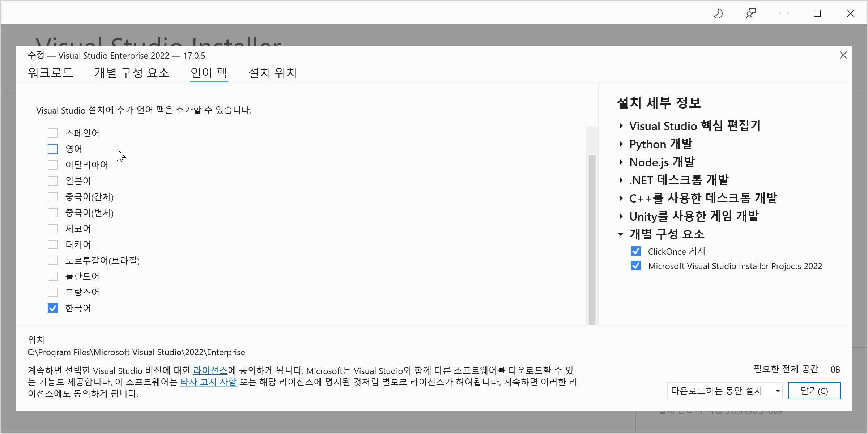Click the send feedback person icon
Screen dimensions: 868x434
click(751, 14)
